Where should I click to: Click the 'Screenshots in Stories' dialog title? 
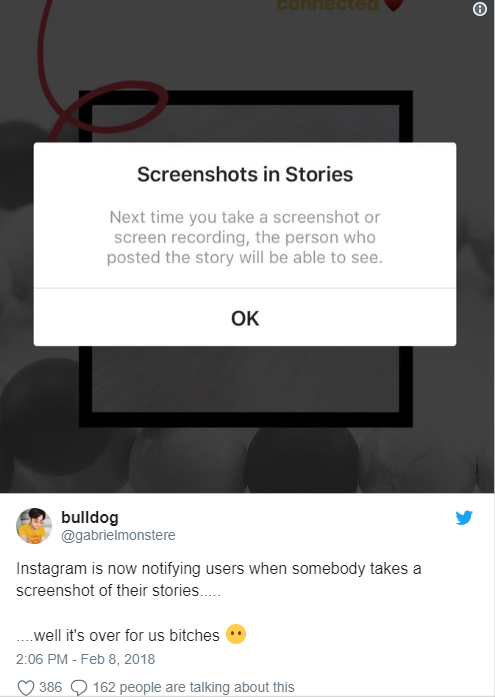245,174
